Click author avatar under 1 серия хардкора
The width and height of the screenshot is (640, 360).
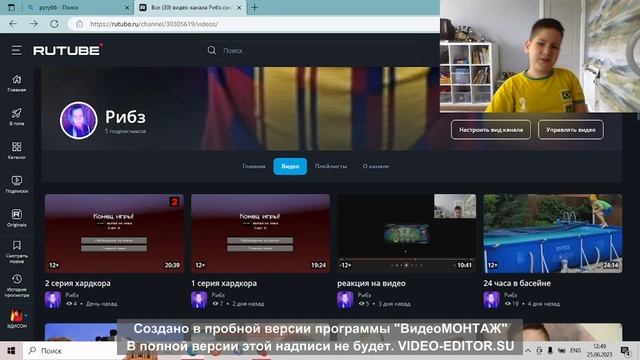[199, 300]
